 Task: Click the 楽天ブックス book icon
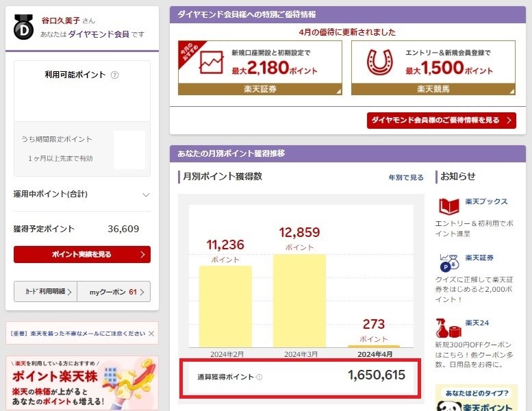tap(449, 206)
